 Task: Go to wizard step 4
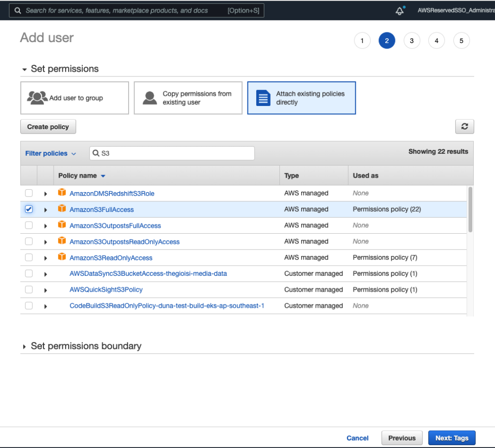click(437, 41)
